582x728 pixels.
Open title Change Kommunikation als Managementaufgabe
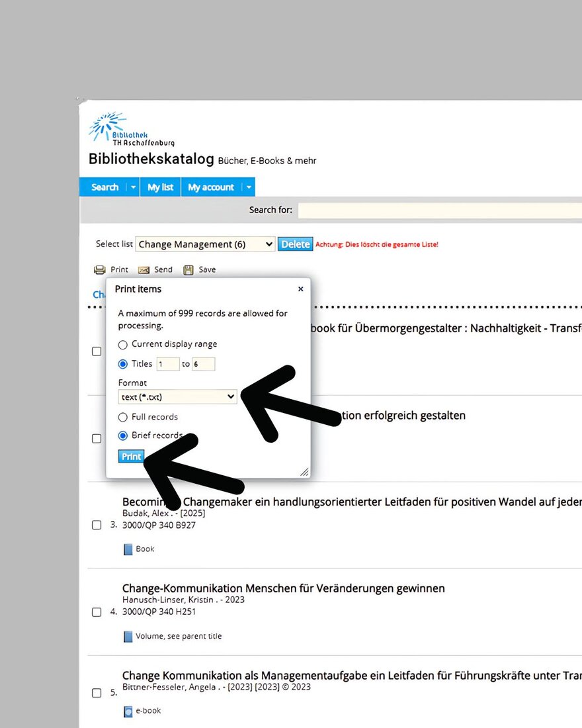coord(352,676)
